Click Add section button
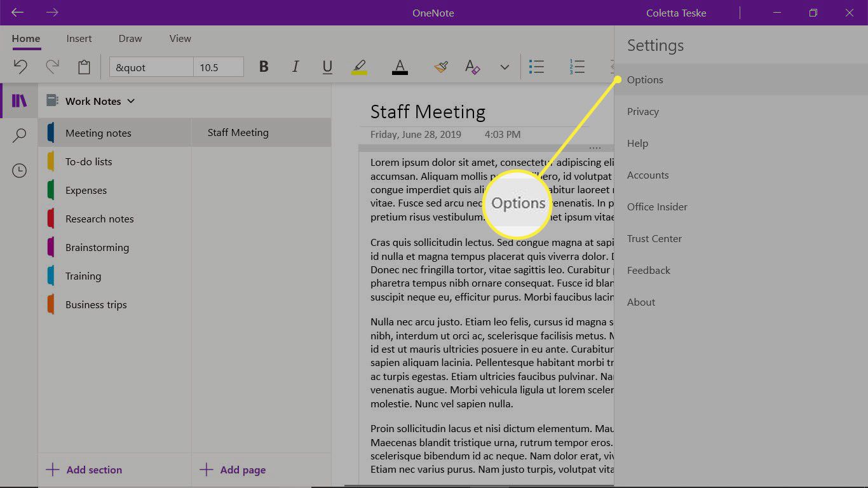The height and width of the screenshot is (488, 868). (x=84, y=470)
